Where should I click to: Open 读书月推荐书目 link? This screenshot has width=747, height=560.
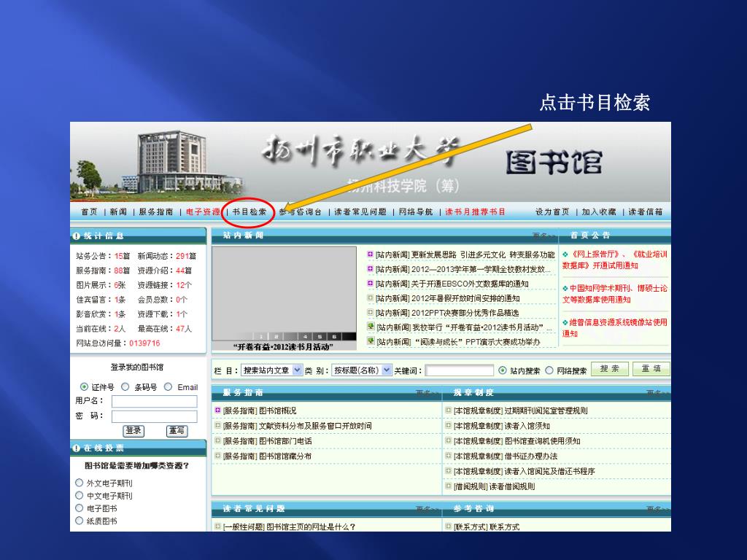475,212
